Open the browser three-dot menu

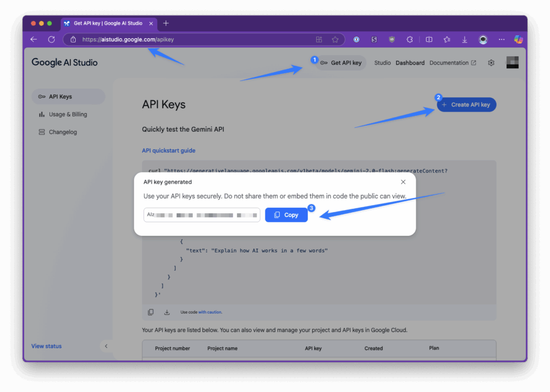502,40
